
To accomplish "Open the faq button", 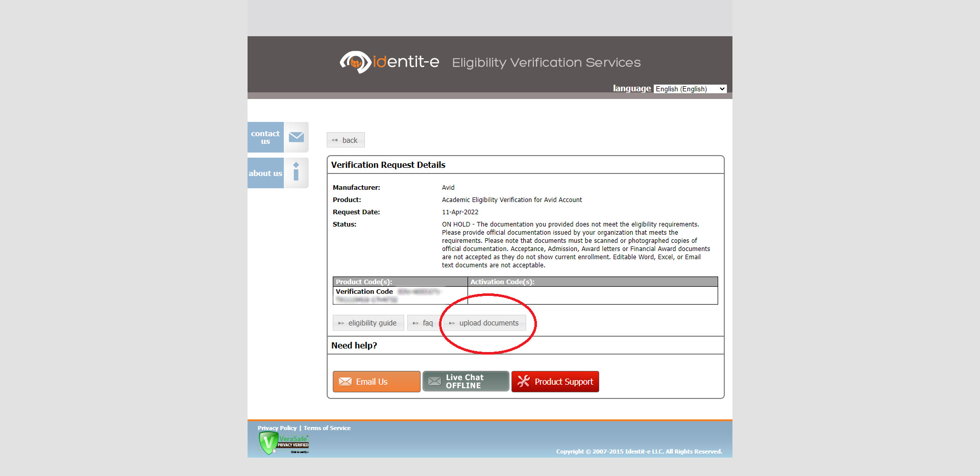I will [x=423, y=323].
